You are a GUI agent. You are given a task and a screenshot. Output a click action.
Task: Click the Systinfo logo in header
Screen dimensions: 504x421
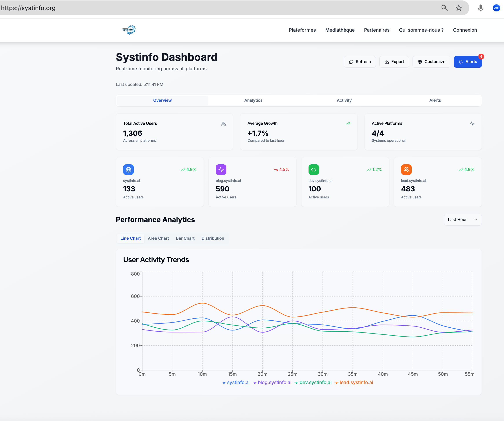tap(129, 30)
